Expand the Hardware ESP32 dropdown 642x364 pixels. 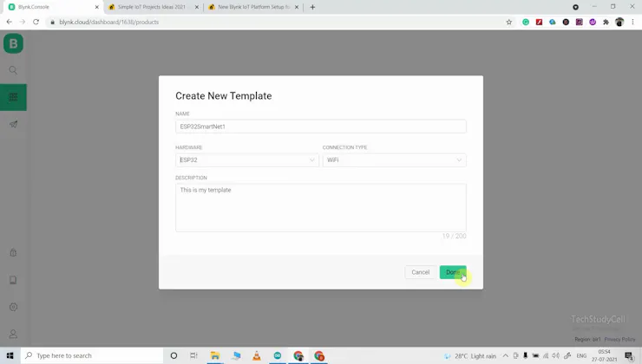247,160
